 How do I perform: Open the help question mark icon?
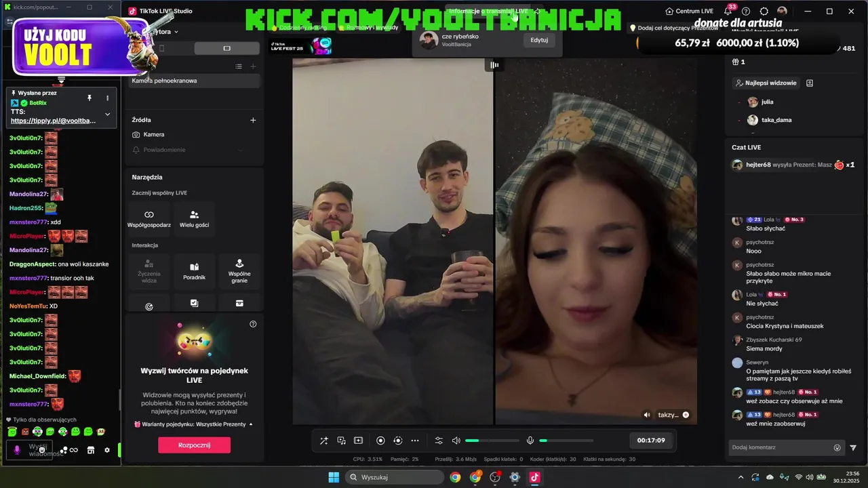tap(746, 11)
